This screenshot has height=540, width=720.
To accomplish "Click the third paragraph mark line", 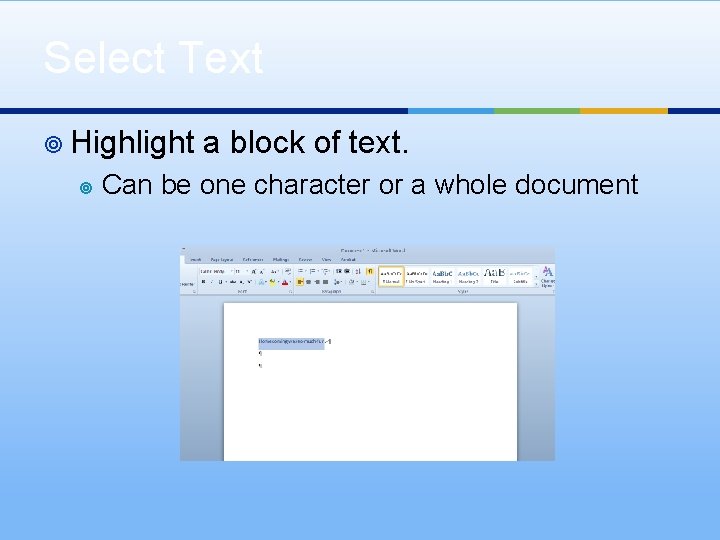I will pos(260,366).
